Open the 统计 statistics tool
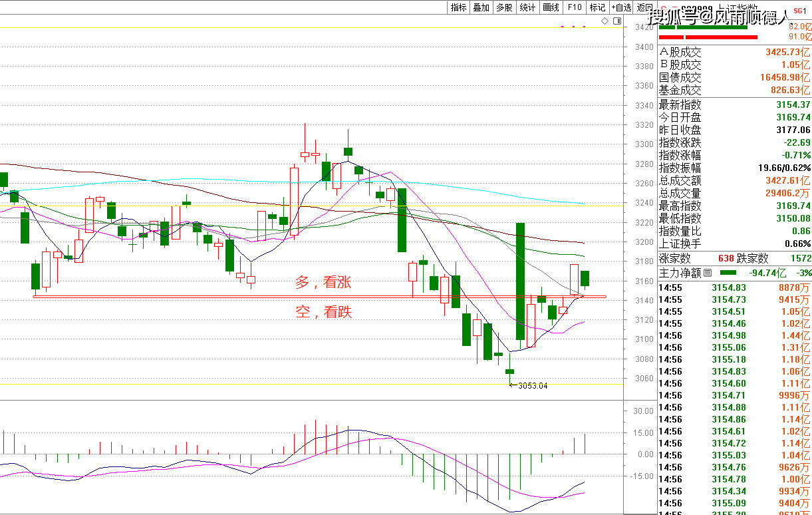Image resolution: width=812 pixels, height=515 pixels. [528, 7]
